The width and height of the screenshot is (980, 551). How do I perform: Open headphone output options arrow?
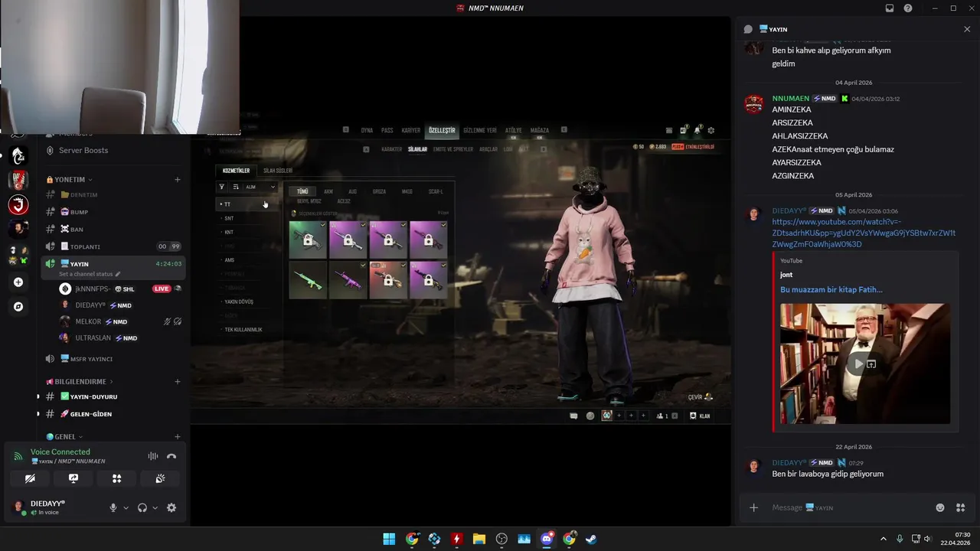155,507
